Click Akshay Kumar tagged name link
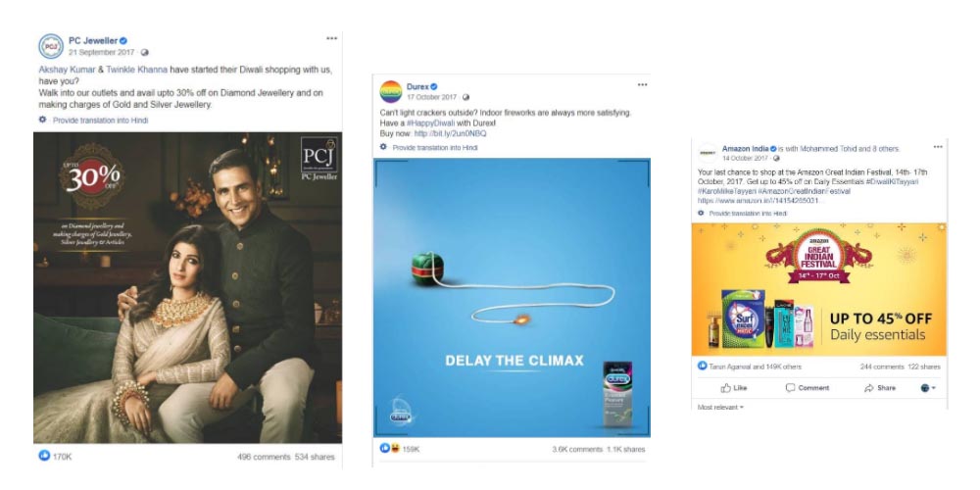The height and width of the screenshot is (490, 980). 67,70
